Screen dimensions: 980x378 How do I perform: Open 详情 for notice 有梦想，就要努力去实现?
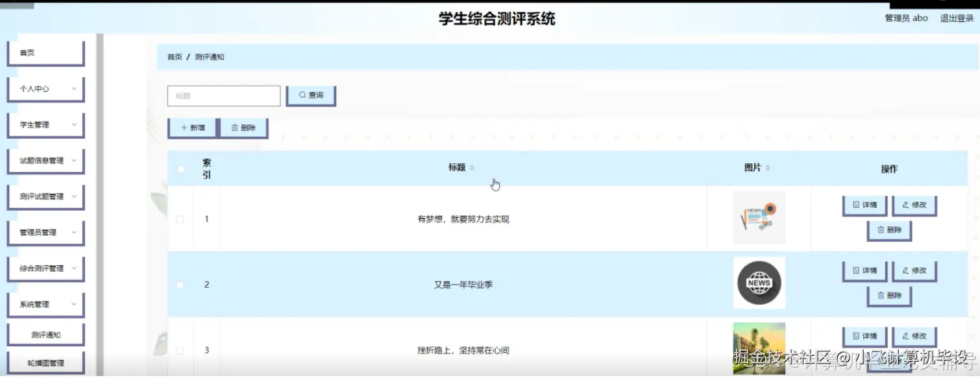tap(864, 206)
